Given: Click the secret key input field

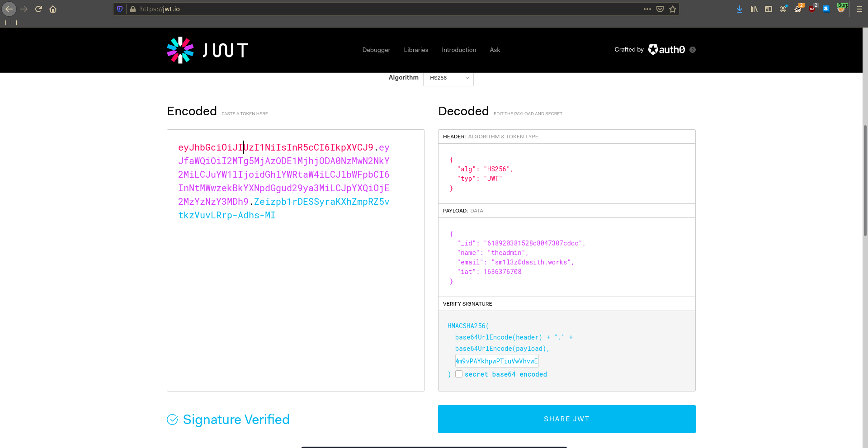Looking at the screenshot, I should (497, 361).
